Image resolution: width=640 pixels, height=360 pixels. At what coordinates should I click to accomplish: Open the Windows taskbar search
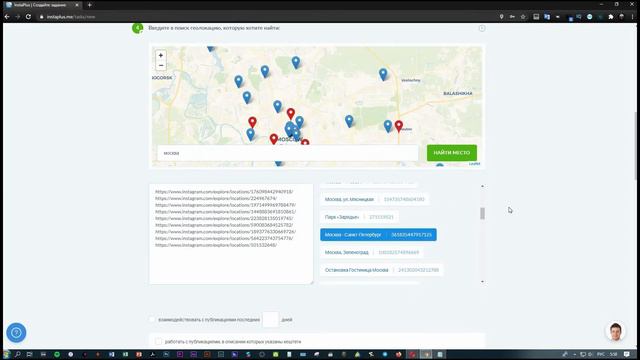[18, 354]
